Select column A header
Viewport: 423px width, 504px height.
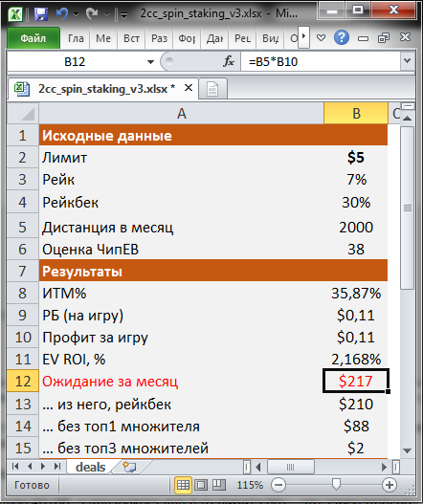point(182,113)
